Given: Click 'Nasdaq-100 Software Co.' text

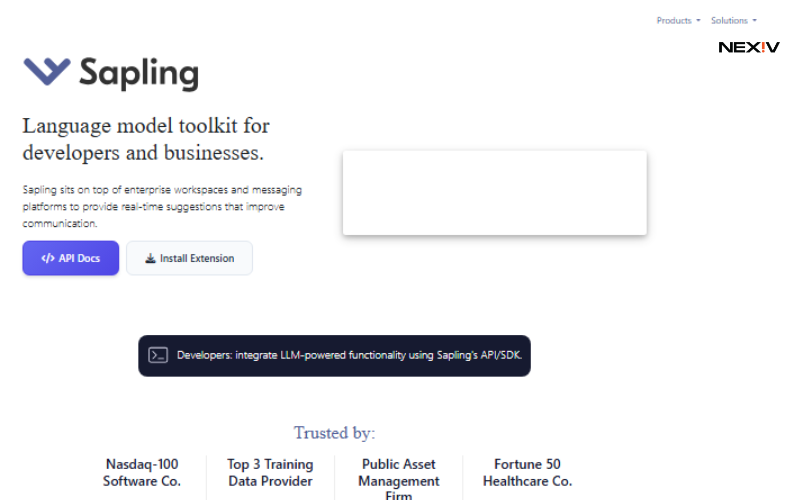Looking at the screenshot, I should (142, 472).
